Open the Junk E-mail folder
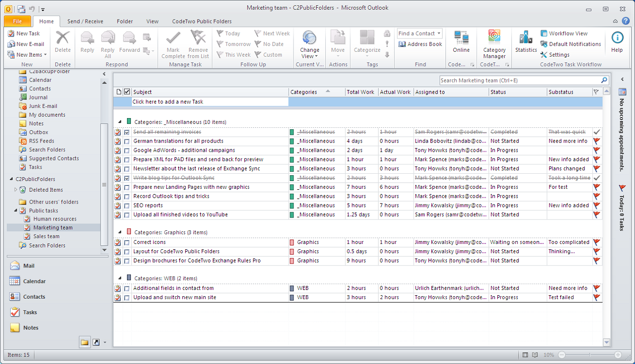 tap(43, 106)
